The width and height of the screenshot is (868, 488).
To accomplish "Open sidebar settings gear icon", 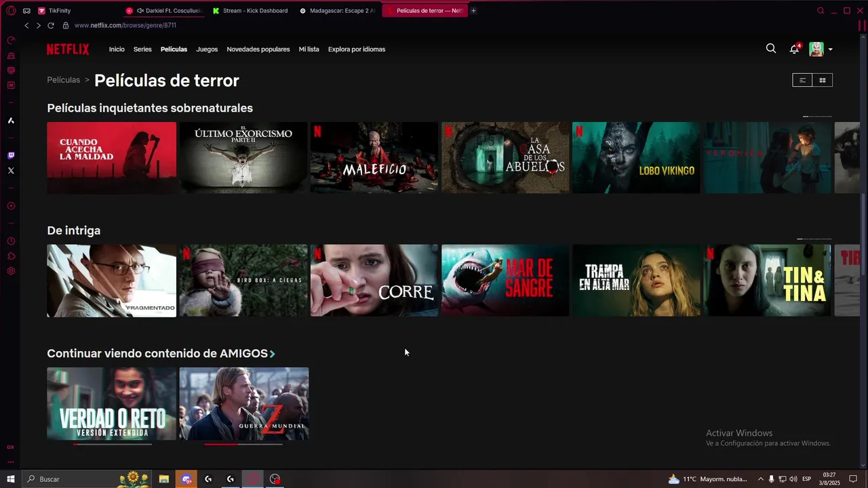I will 11,271.
